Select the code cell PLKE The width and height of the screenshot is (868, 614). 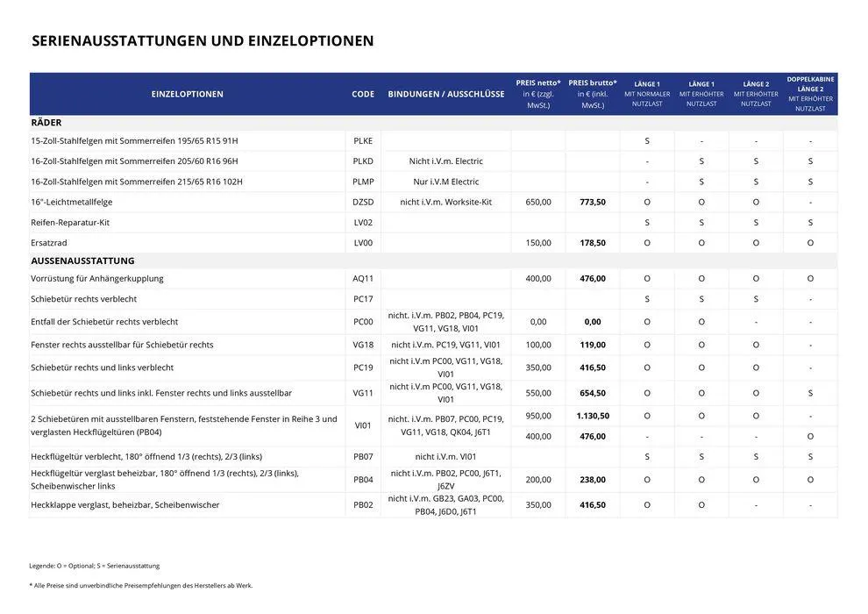[x=361, y=139]
